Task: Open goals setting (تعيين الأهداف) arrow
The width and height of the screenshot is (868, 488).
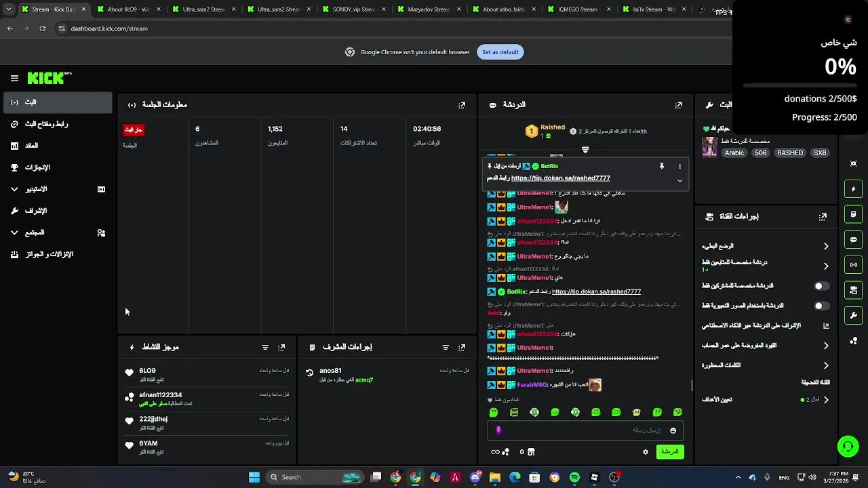Action: click(826, 400)
